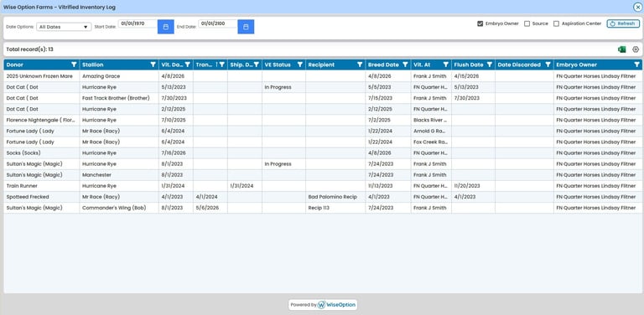Select the In Progress status for Sultan's Magic
The image size is (644, 315).
[283, 164]
